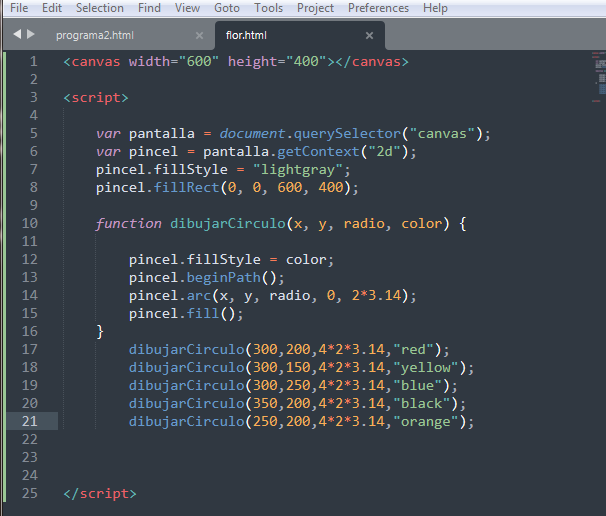Image resolution: width=606 pixels, height=516 pixels.
Task: Click the function keyword on line 10
Action: click(x=128, y=223)
